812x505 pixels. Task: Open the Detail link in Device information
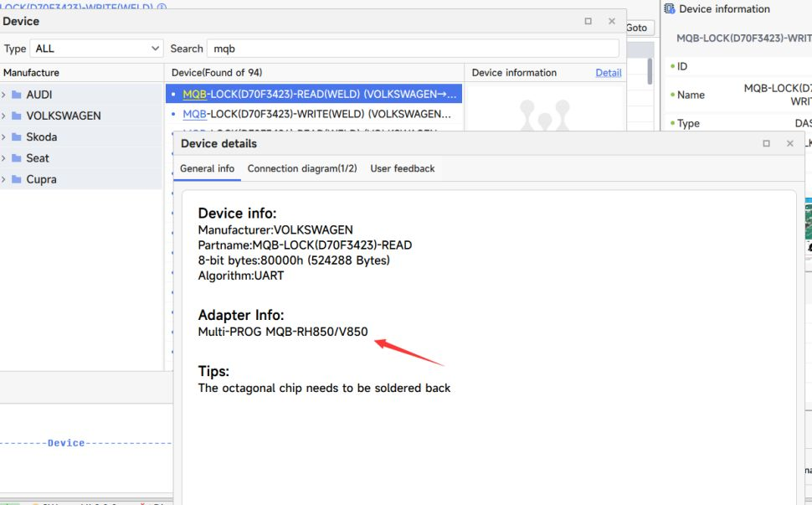pyautogui.click(x=609, y=73)
